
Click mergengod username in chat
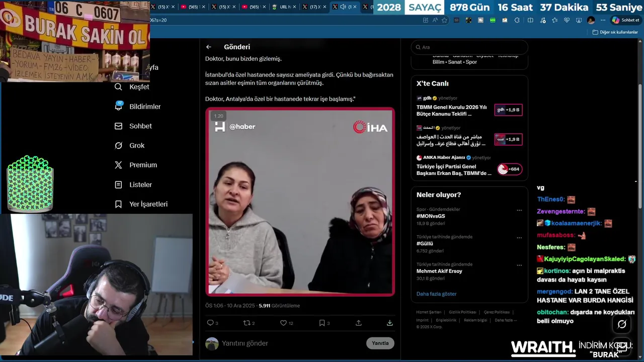click(554, 292)
